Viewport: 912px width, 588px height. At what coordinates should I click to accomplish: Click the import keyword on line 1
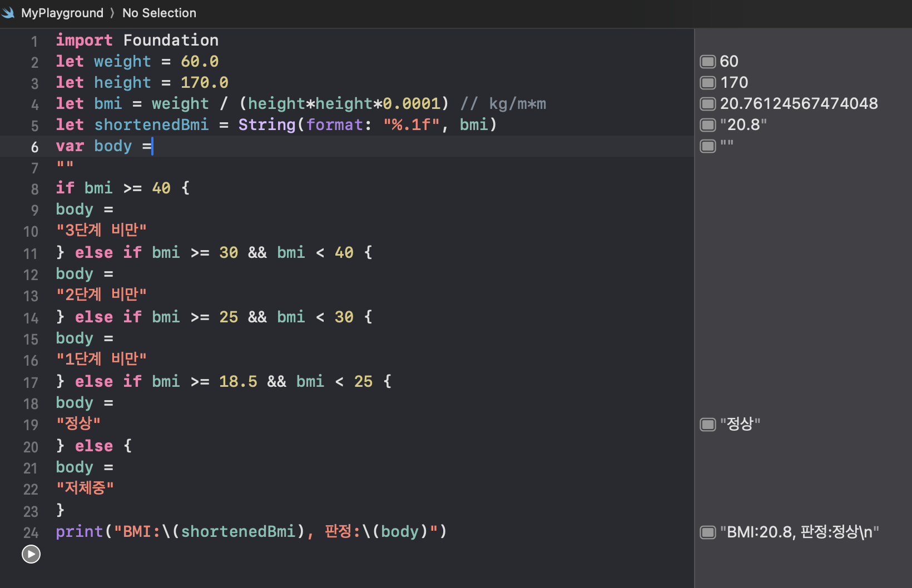coord(84,40)
